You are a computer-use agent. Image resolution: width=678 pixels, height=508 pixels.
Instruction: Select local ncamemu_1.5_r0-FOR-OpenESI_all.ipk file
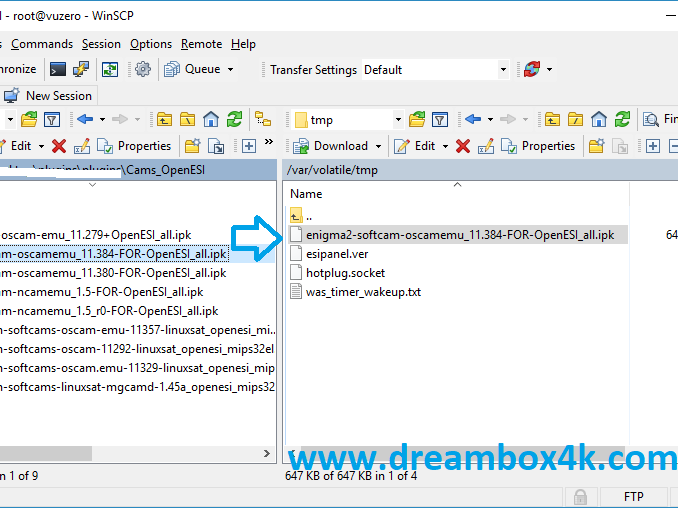coord(109,311)
